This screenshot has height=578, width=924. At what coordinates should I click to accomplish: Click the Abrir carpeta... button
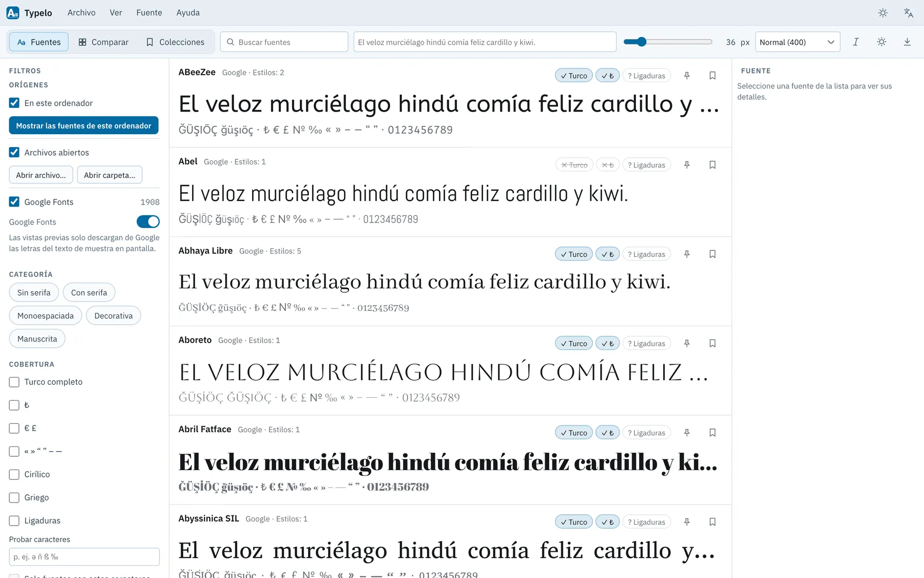tap(110, 175)
